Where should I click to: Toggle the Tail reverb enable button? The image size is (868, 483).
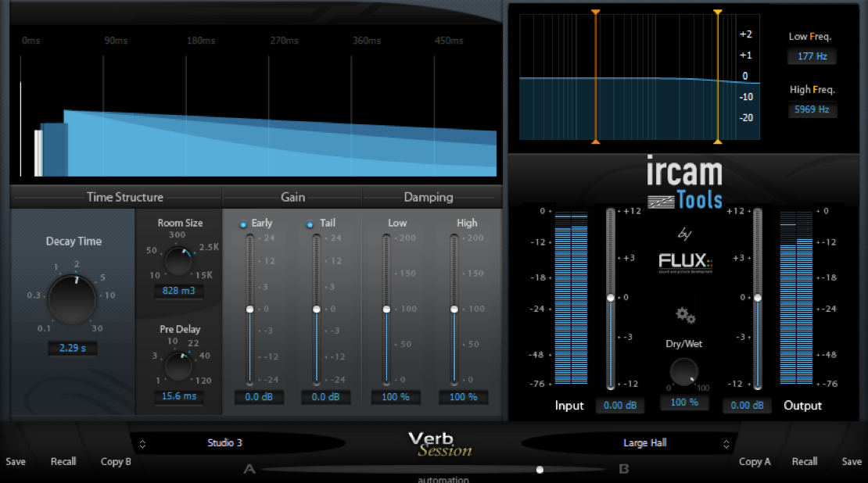[x=311, y=223]
